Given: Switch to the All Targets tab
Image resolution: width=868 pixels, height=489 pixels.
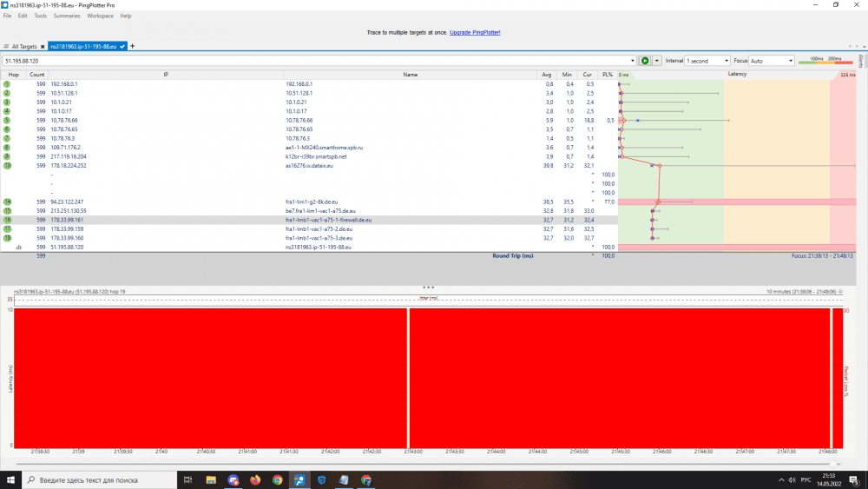Looking at the screenshot, I should pos(21,46).
